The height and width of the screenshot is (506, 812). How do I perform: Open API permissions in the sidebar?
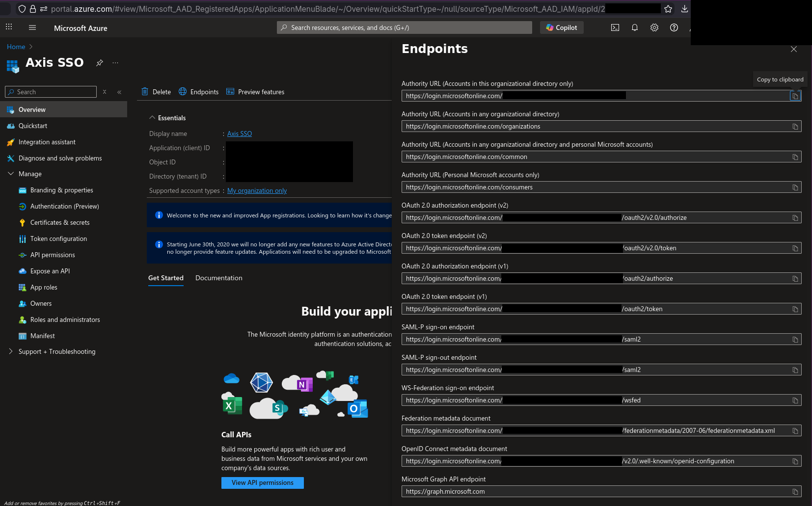pos(53,255)
